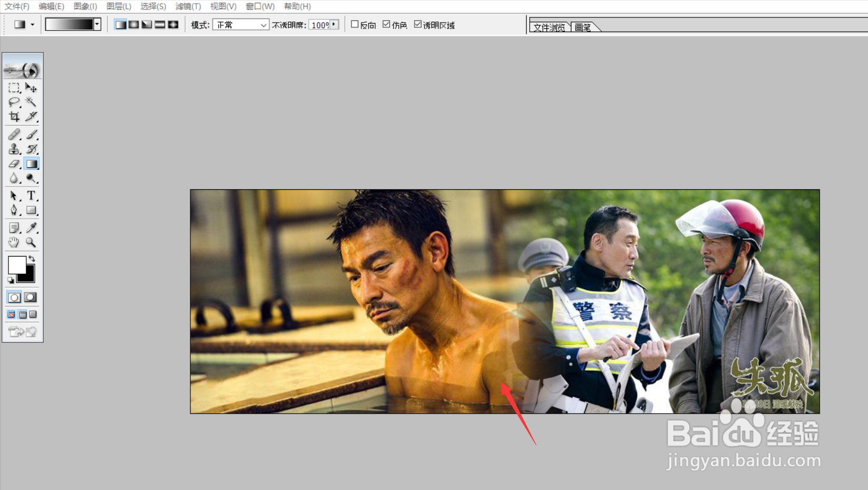Switch to full screen mode
868x490 pixels.
pos(33,314)
